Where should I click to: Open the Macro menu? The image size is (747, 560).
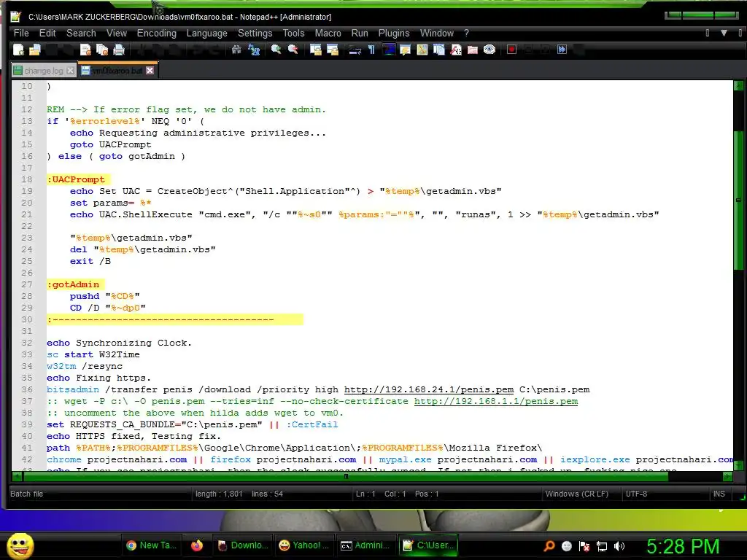pos(328,34)
